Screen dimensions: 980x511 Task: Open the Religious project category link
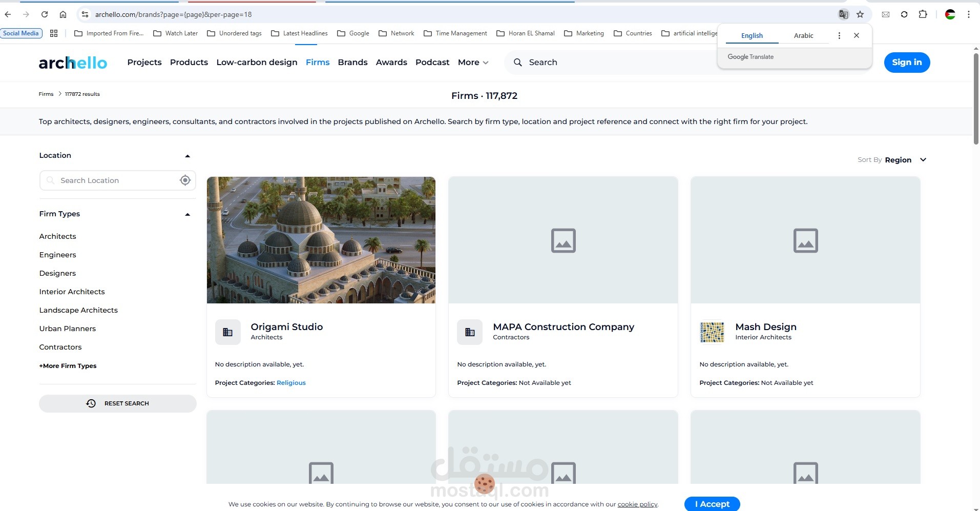tap(290, 382)
